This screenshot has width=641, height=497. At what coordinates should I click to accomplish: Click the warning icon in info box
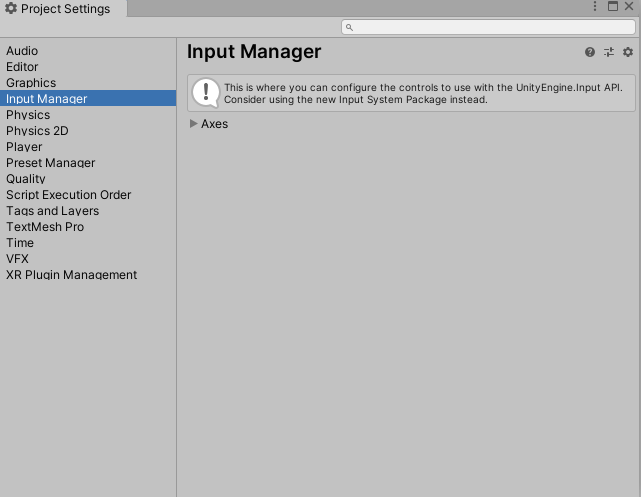coord(206,93)
